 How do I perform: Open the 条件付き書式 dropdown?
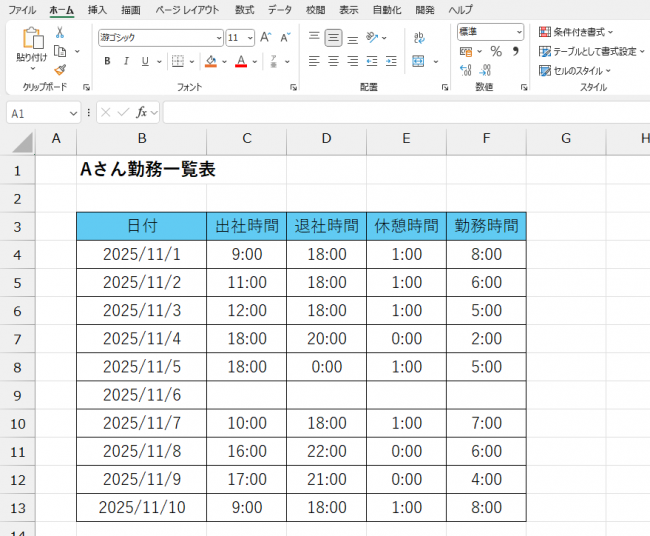(x=575, y=32)
